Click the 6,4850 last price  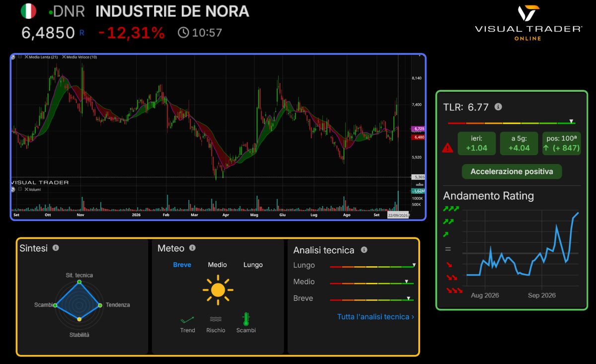pos(48,33)
